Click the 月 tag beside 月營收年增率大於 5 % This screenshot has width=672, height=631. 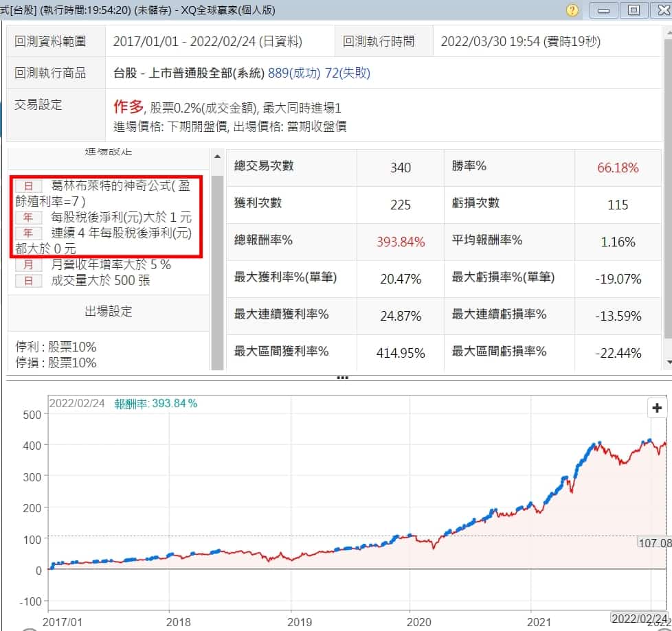pyautogui.click(x=28, y=264)
